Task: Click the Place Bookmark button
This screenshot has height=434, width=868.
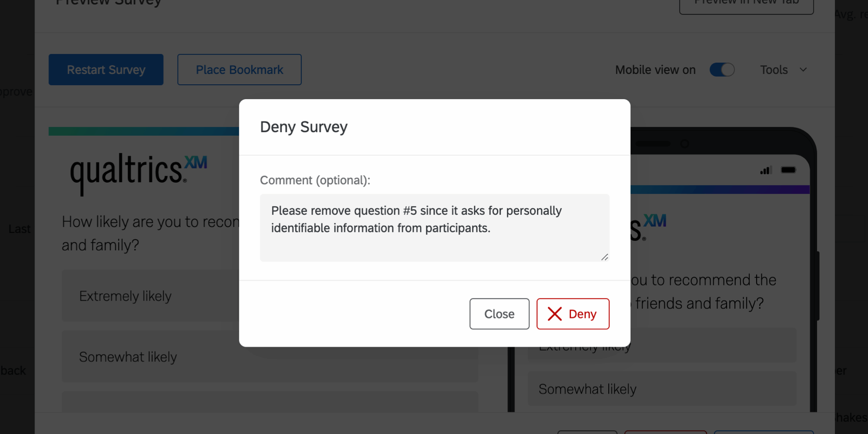Action: pyautogui.click(x=239, y=70)
